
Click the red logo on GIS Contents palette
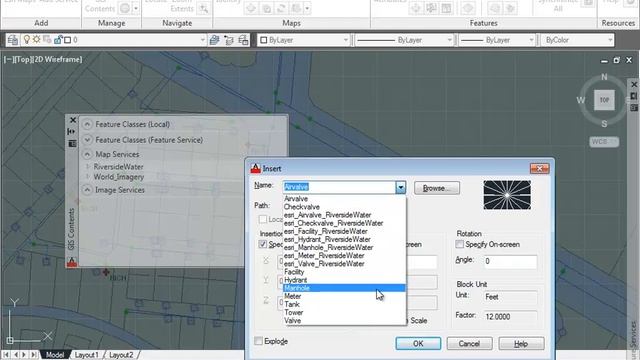coord(72,262)
